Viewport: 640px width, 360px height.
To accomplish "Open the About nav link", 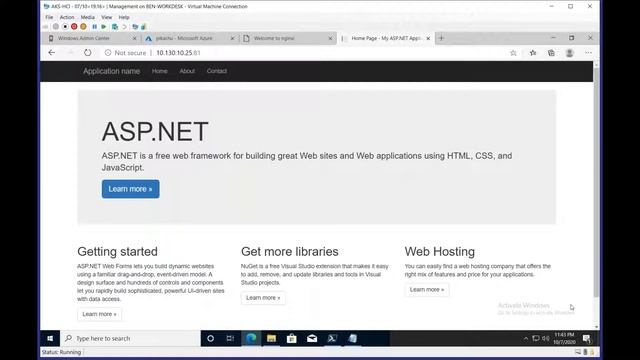I will tap(187, 71).
